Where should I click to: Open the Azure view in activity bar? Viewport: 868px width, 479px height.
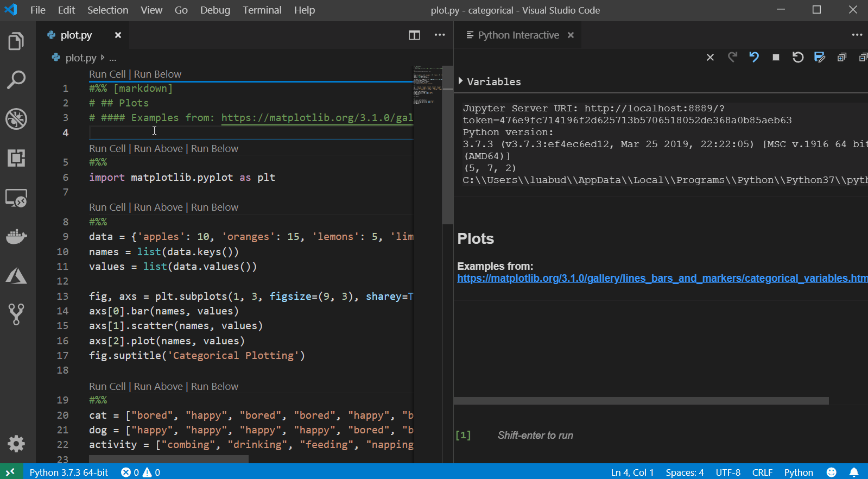(x=16, y=276)
